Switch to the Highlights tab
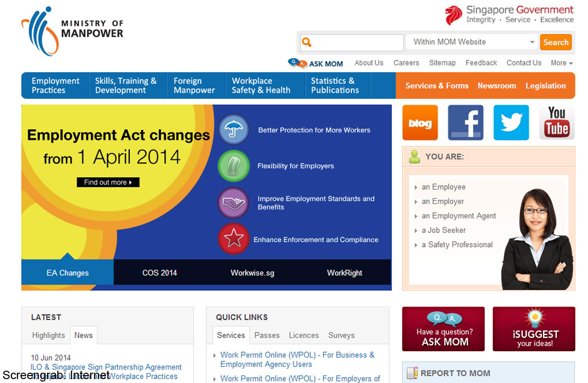588x383 pixels. click(49, 335)
